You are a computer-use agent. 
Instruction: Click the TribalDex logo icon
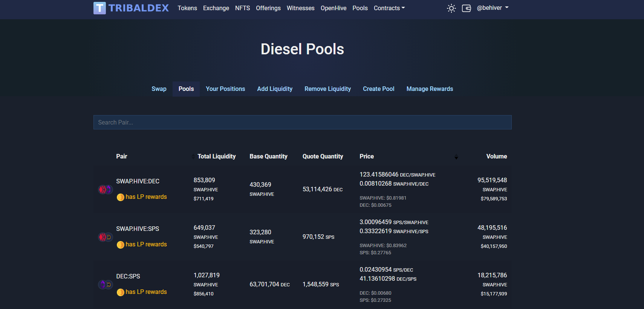99,8
